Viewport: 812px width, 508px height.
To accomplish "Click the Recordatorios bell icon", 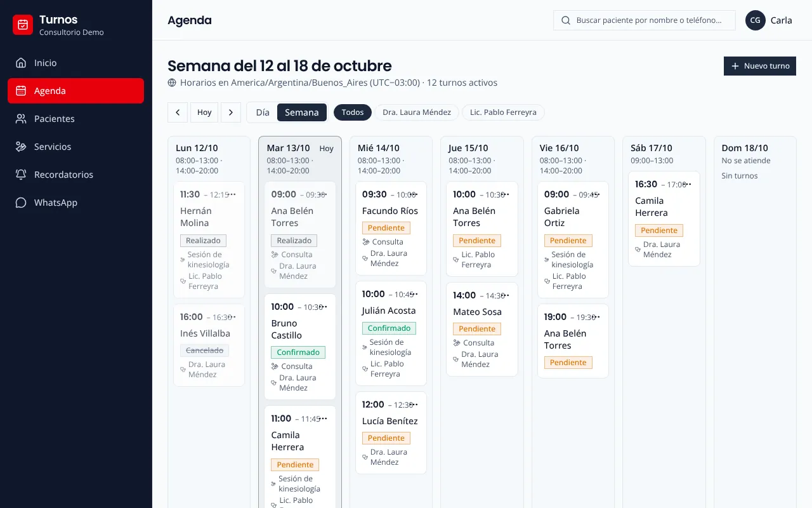I will [x=21, y=175].
